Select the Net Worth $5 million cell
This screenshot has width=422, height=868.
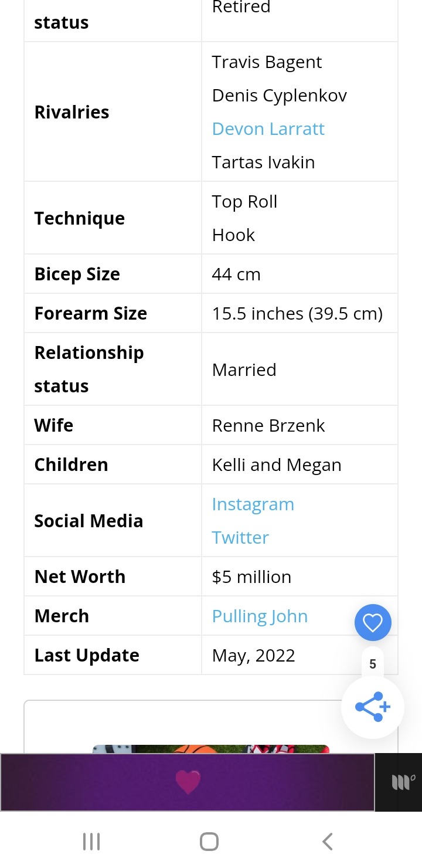(300, 577)
